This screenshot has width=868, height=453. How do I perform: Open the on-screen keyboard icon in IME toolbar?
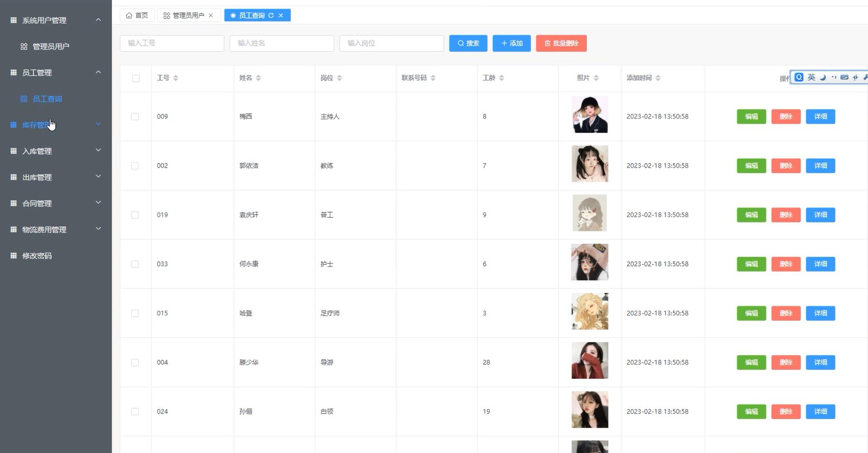[844, 77]
